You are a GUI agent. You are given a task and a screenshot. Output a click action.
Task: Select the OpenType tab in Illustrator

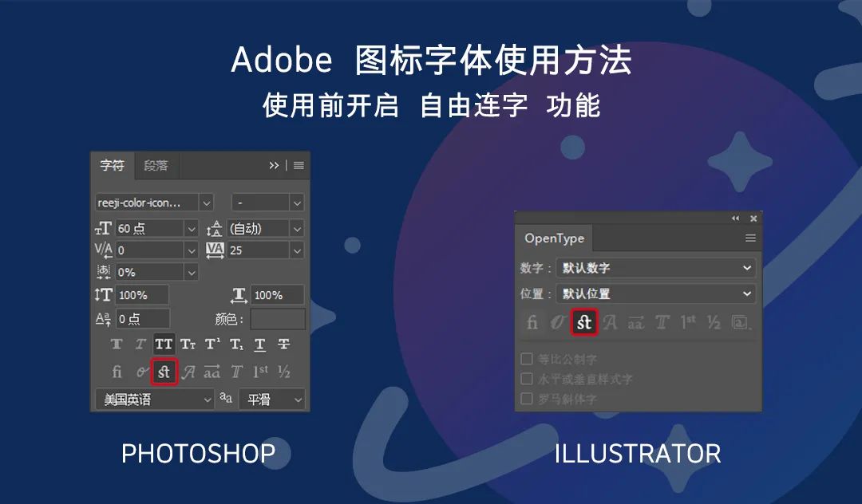click(554, 238)
